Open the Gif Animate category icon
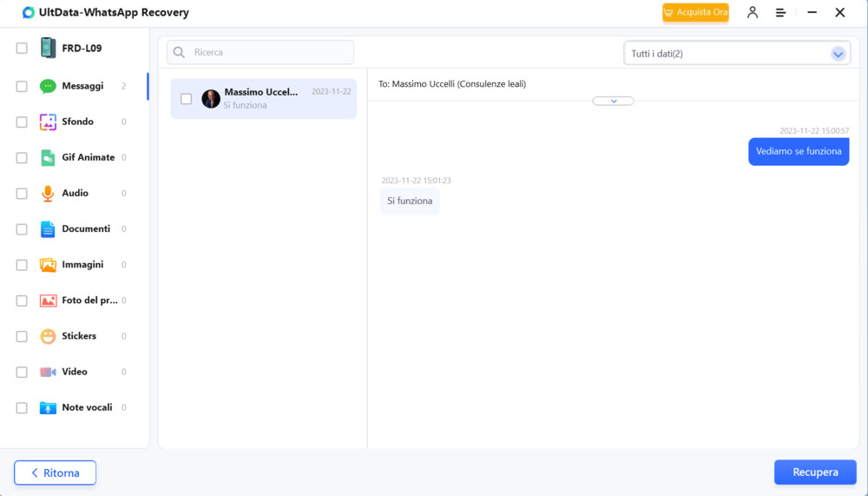The width and height of the screenshot is (868, 496). click(48, 157)
